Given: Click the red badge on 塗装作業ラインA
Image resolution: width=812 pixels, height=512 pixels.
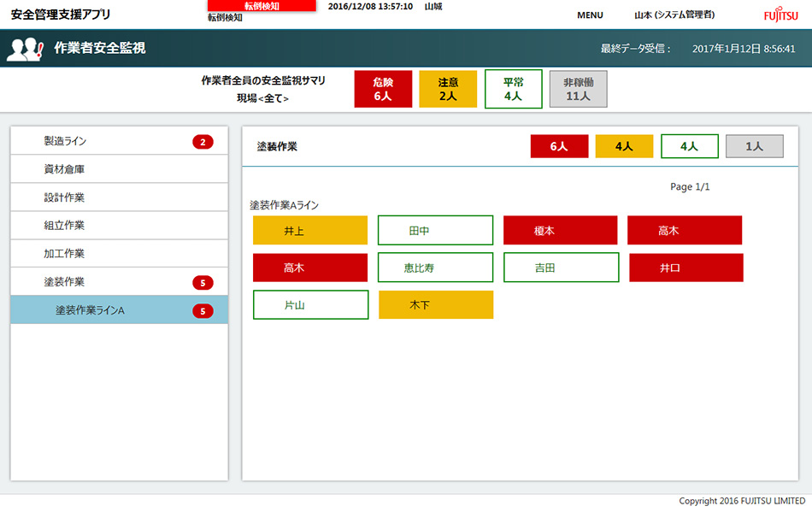Looking at the screenshot, I should pyautogui.click(x=203, y=311).
